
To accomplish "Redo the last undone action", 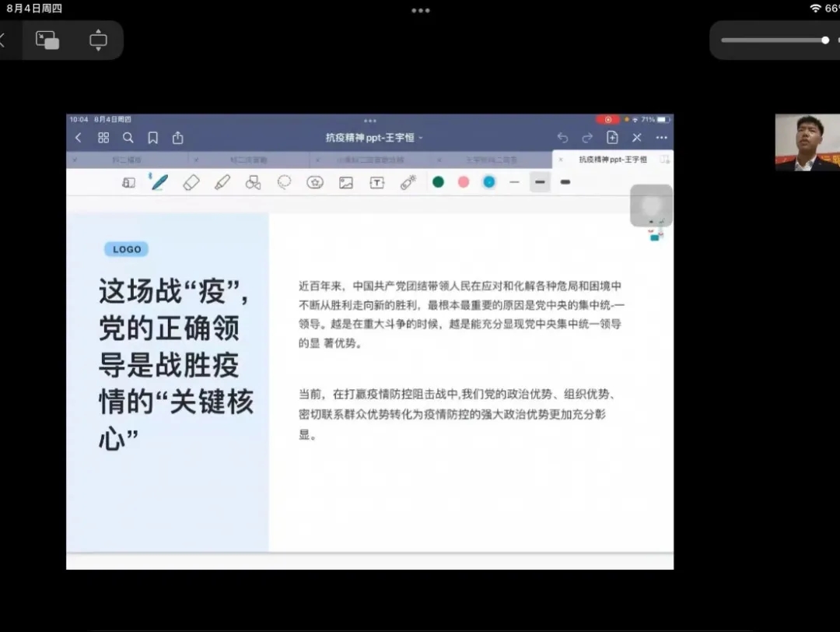I will click(x=587, y=138).
